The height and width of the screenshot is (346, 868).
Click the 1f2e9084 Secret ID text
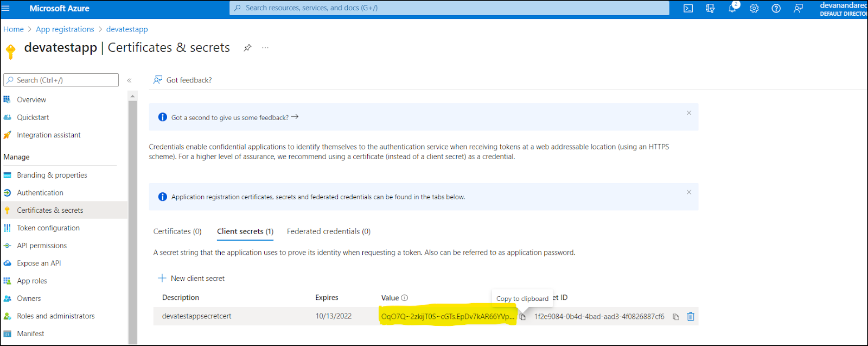point(599,317)
